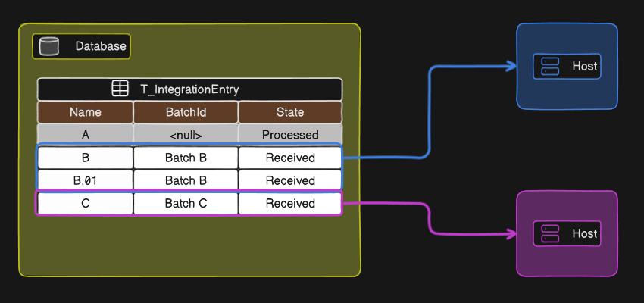
Task: Select the Batch B cell in row B
Action: pyautogui.click(x=186, y=158)
